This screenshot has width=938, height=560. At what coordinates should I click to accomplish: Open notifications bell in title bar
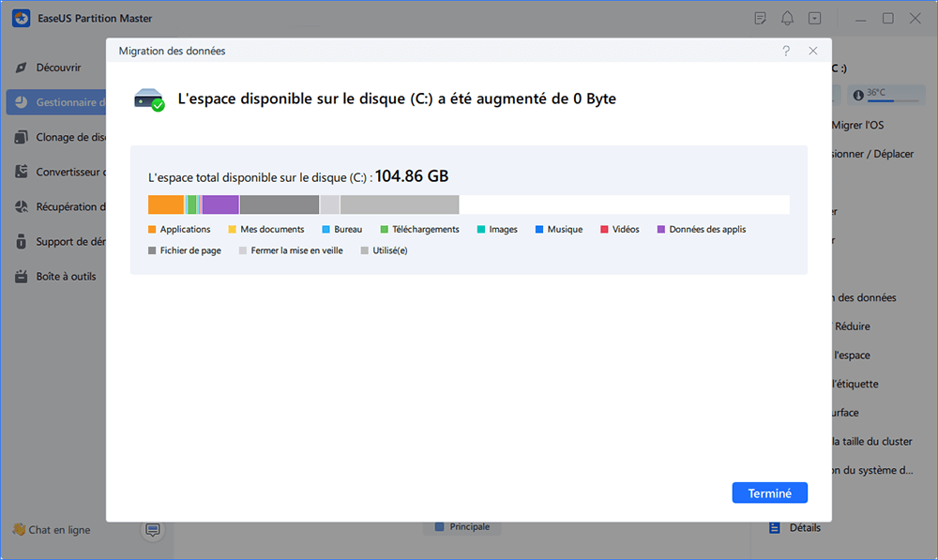click(787, 19)
